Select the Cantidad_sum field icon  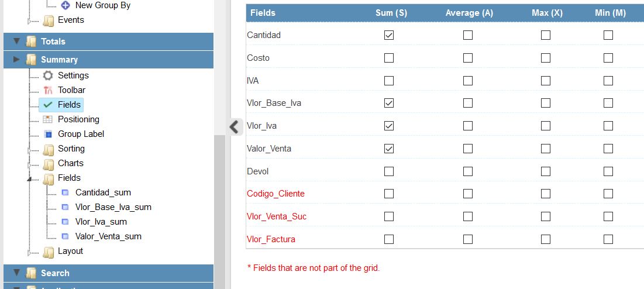point(65,192)
